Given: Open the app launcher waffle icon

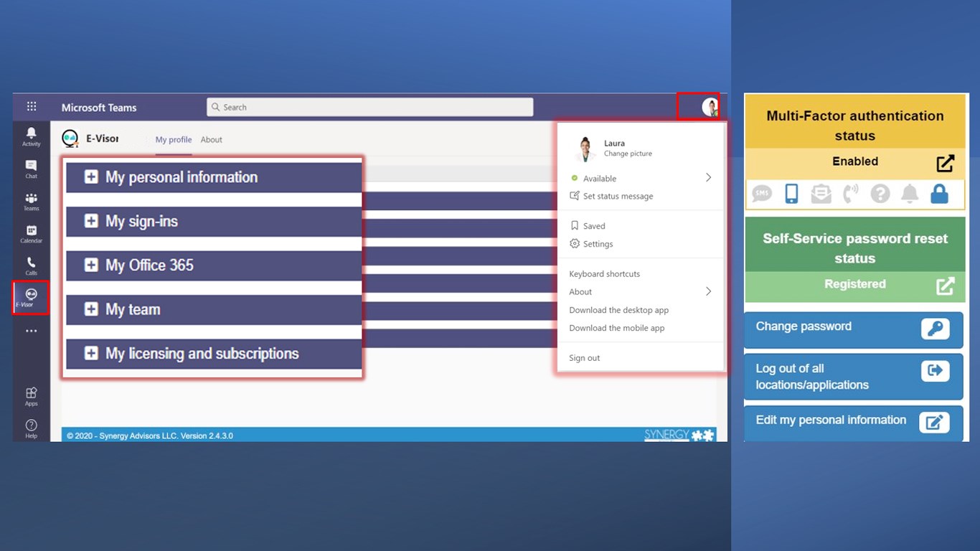Looking at the screenshot, I should point(32,107).
